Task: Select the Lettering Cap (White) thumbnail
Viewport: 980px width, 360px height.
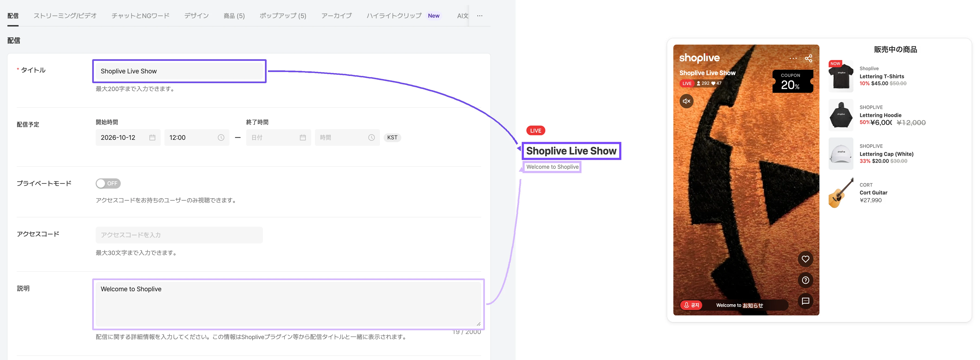Action: point(841,154)
